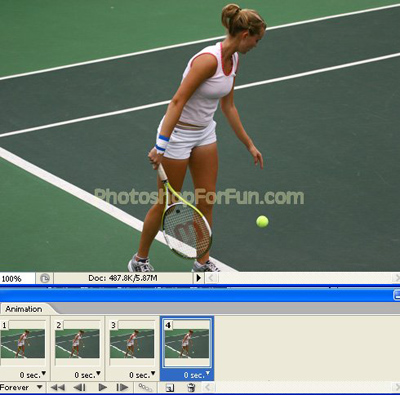Click the left arrow of the document horizontal scrollbar
This screenshot has width=400, height=395.
click(211, 278)
